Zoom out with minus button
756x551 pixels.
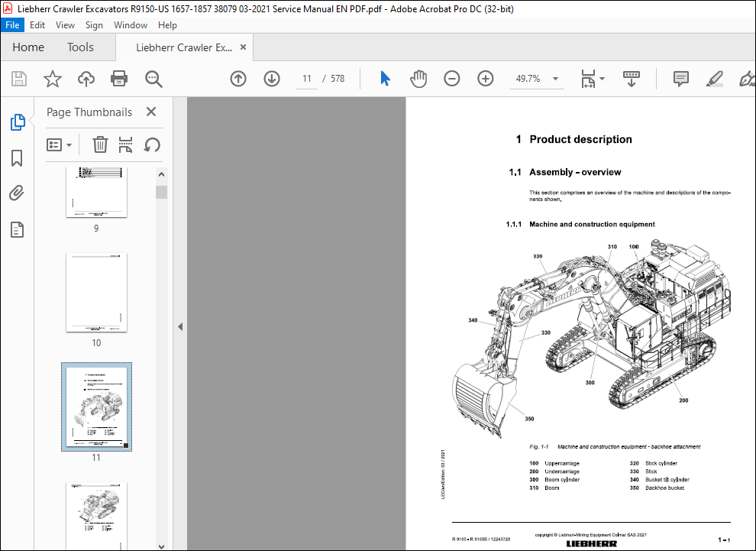tap(452, 79)
